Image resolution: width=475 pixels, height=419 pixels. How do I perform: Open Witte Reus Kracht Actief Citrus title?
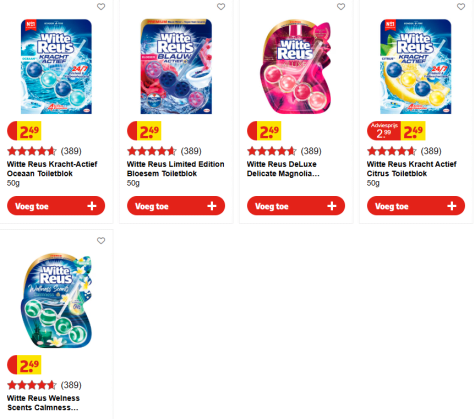pos(412,169)
